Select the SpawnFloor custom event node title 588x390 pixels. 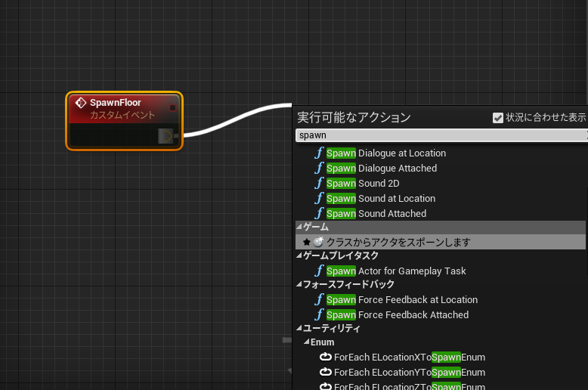tap(116, 102)
